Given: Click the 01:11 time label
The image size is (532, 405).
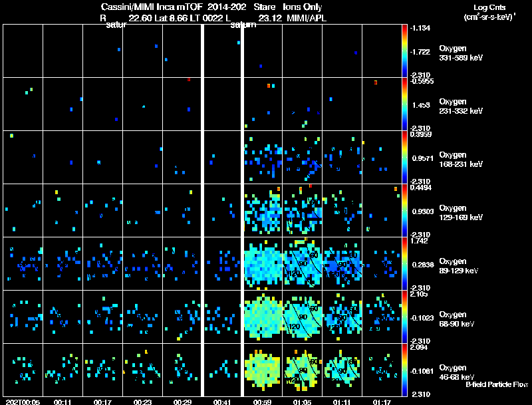Looking at the screenshot, I should click(342, 402).
